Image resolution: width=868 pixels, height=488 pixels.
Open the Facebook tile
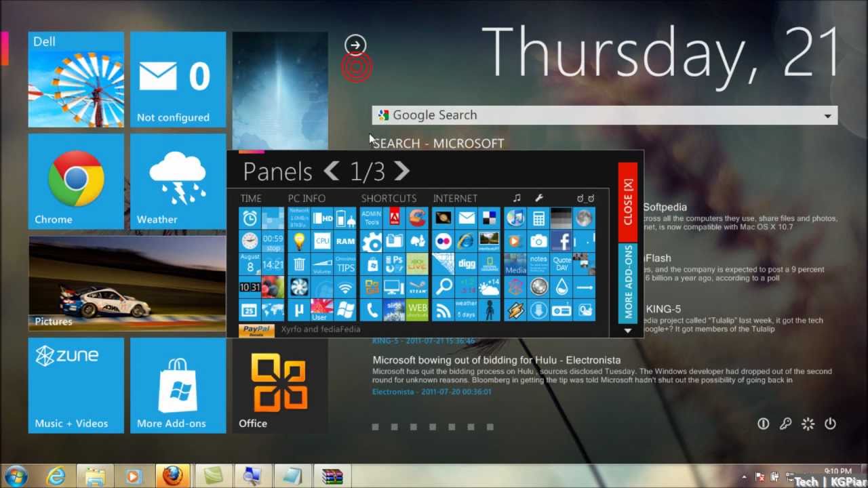point(561,241)
